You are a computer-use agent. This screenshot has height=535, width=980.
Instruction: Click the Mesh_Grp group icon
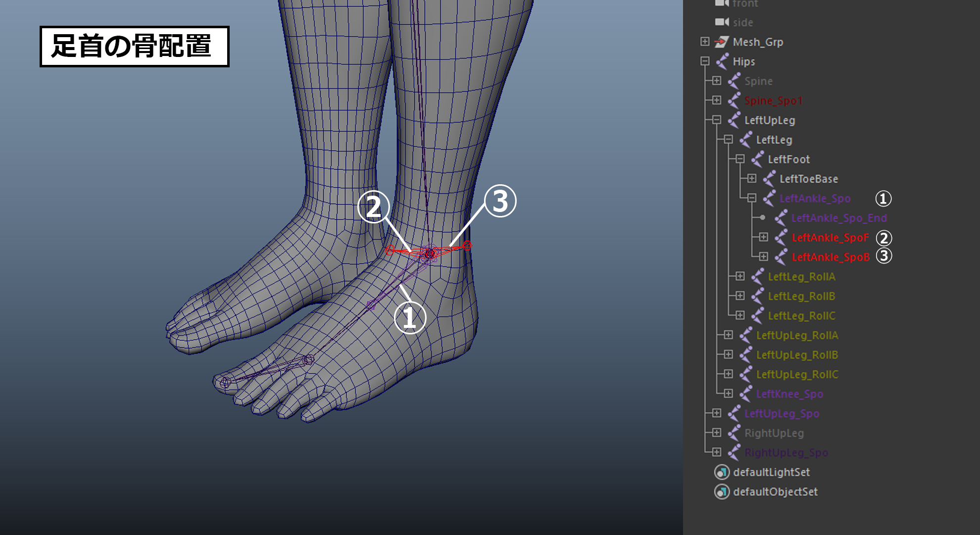click(x=722, y=42)
